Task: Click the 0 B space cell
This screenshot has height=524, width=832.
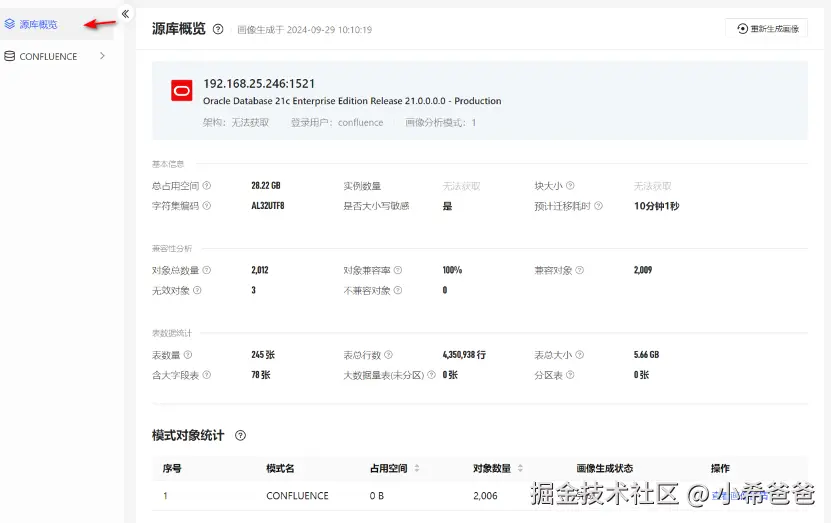Action: (377, 496)
